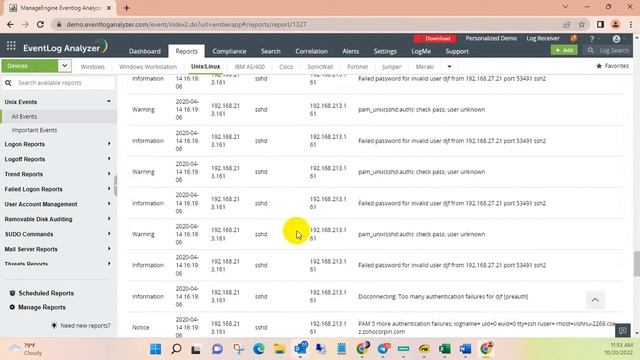640x360 pixels.
Task: Show more device tabs dropdown arrow
Action: (x=449, y=67)
